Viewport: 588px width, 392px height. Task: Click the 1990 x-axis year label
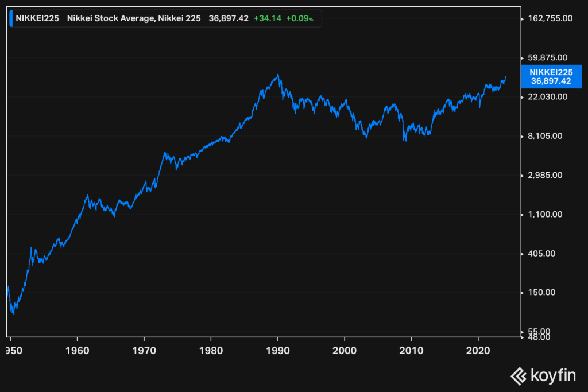[278, 350]
